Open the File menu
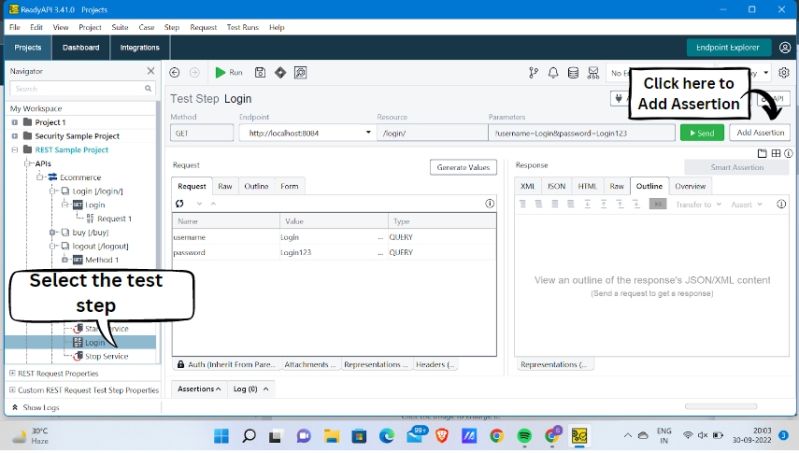This screenshot has width=799, height=453. point(14,27)
